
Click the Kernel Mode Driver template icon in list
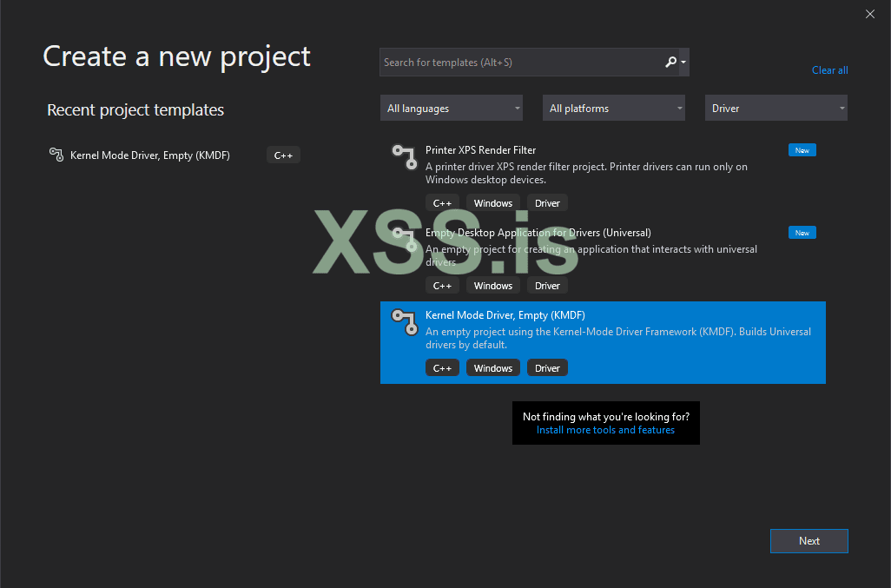405,322
